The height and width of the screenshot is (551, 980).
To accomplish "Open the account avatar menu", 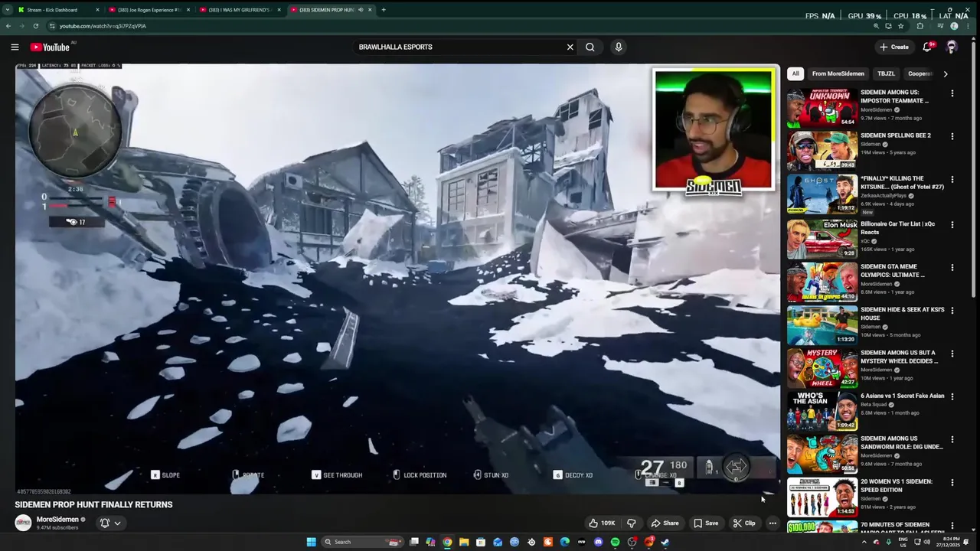I will click(952, 47).
